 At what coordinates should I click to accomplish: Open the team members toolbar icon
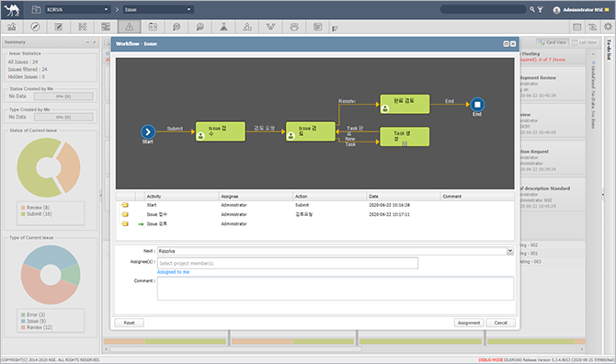click(294, 27)
